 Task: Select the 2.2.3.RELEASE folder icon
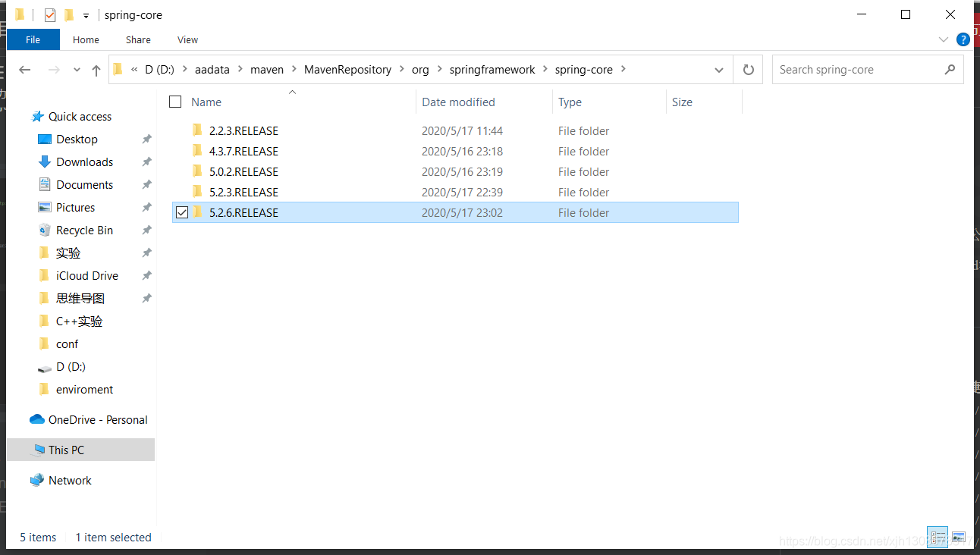point(197,130)
